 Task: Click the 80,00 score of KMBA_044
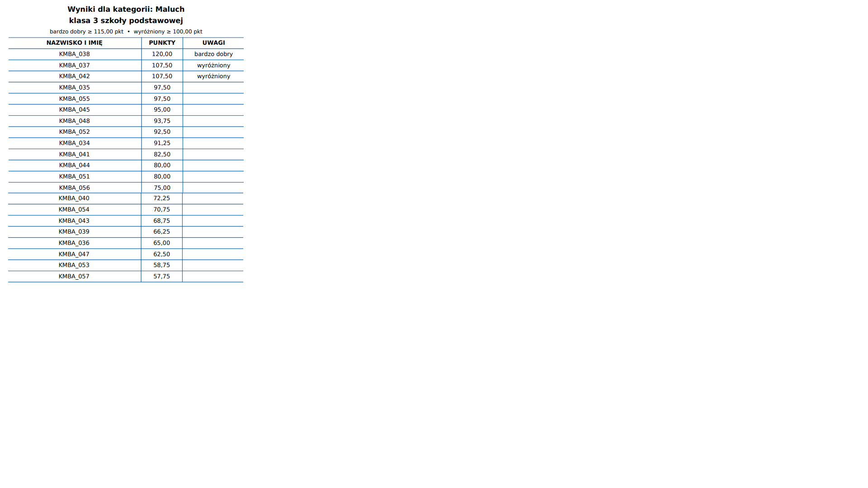pos(162,165)
